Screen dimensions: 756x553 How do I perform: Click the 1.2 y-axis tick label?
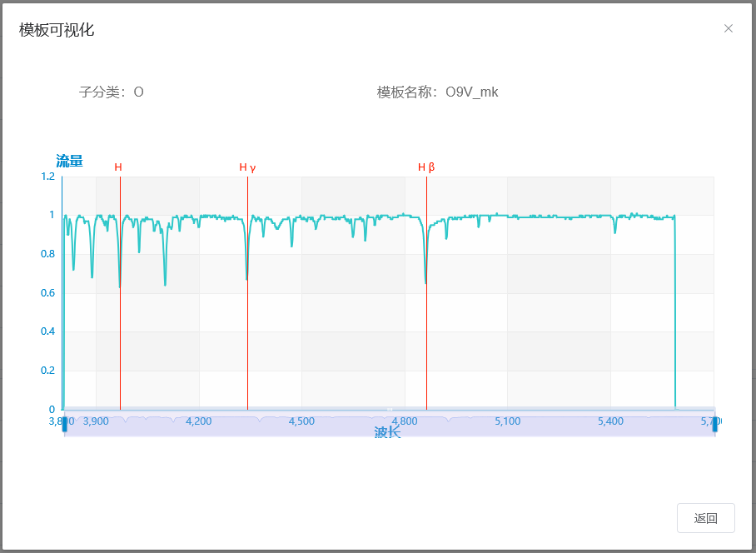(47, 177)
